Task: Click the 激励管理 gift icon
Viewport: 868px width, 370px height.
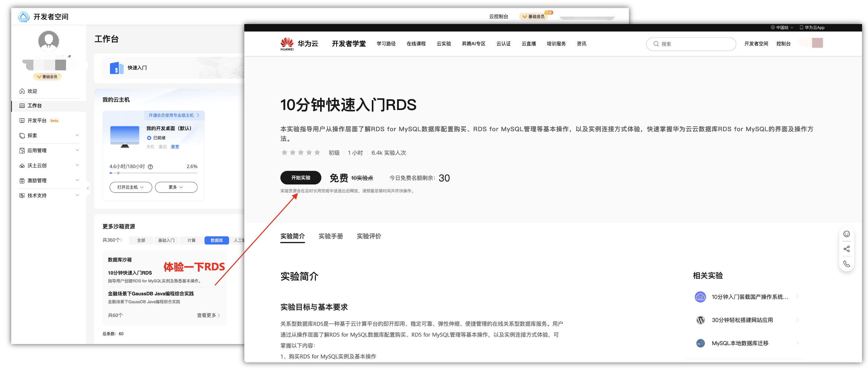Action: tap(22, 180)
